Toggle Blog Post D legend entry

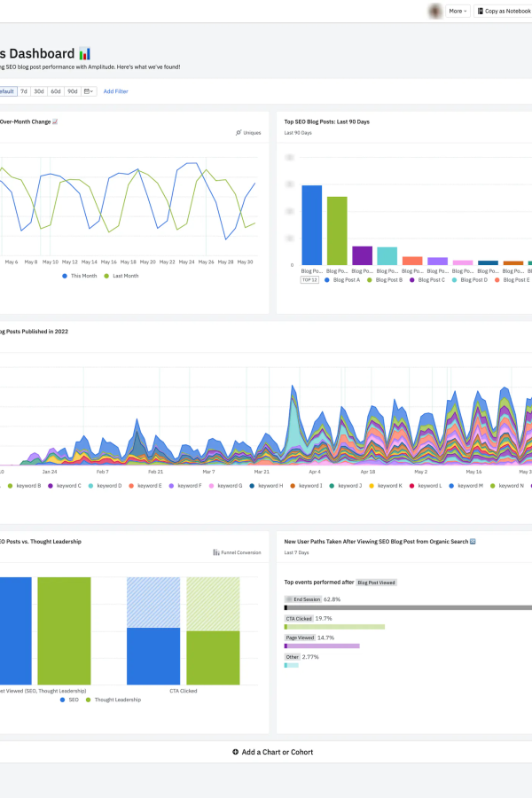(469, 280)
